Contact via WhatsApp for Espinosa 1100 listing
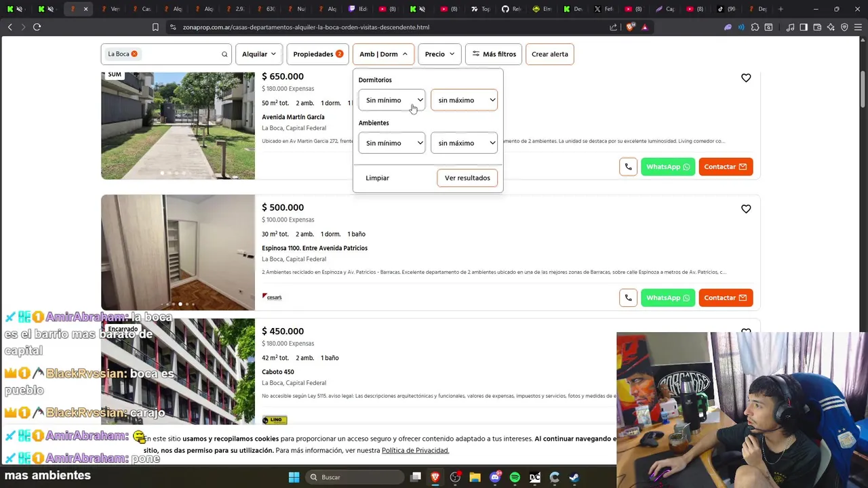The width and height of the screenshot is (868, 488). coord(668,298)
